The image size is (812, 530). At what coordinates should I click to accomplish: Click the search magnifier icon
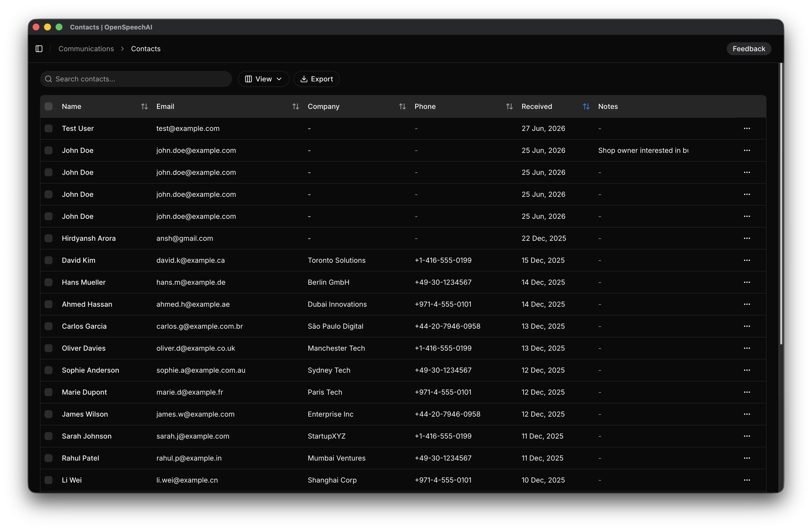(48, 79)
